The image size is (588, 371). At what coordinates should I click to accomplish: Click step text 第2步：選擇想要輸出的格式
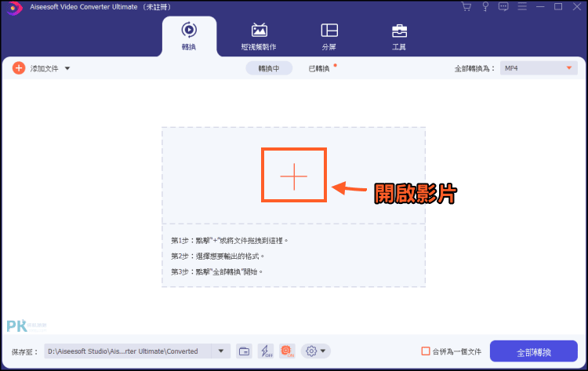tap(217, 256)
